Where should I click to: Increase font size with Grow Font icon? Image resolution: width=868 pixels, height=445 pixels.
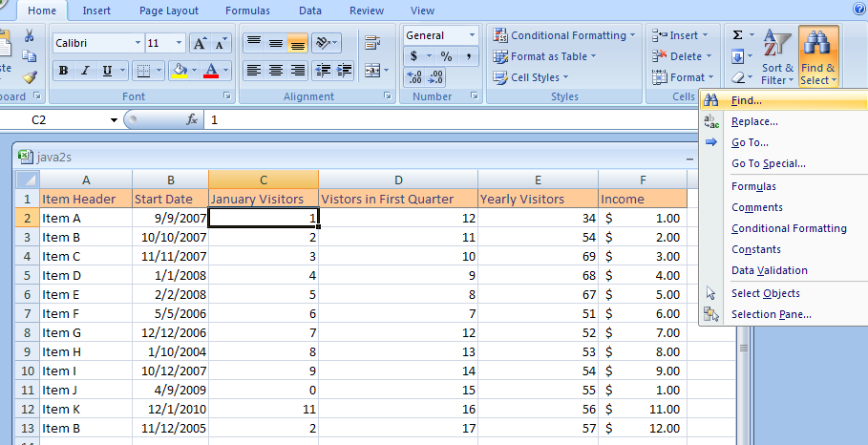[x=200, y=43]
